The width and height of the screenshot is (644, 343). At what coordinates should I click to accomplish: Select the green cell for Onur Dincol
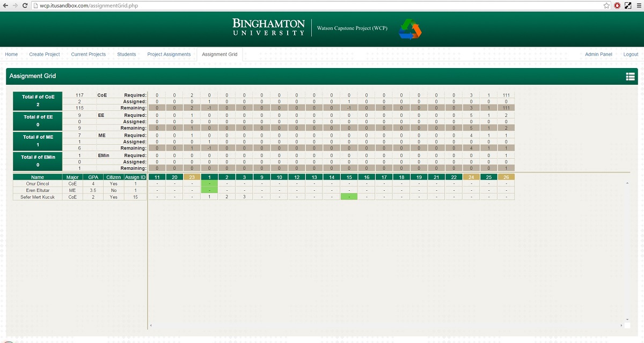pos(209,184)
